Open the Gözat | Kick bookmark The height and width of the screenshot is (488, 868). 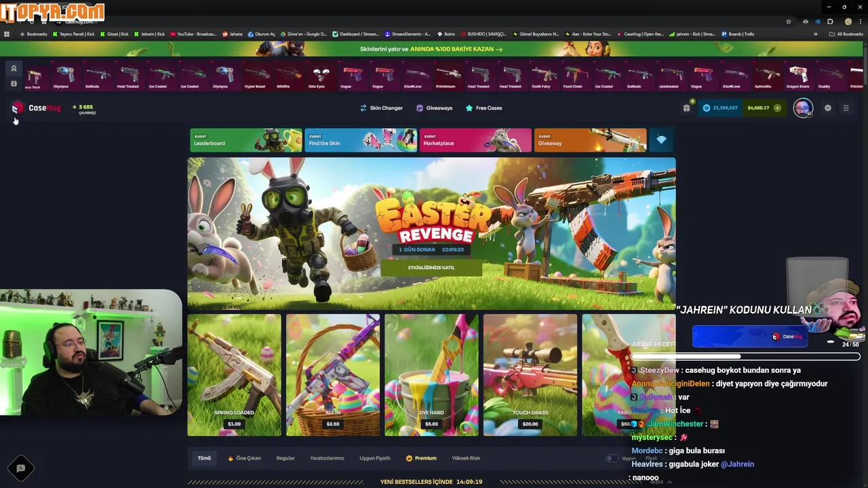[114, 34]
